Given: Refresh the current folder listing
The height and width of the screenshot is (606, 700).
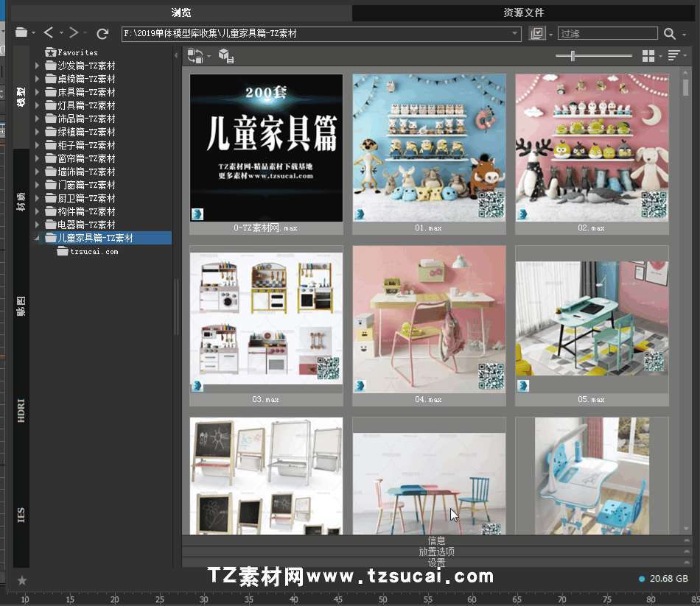Looking at the screenshot, I should click(103, 33).
